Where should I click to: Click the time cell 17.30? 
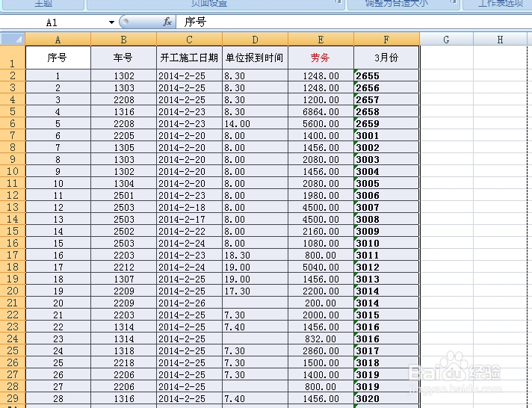click(255, 291)
